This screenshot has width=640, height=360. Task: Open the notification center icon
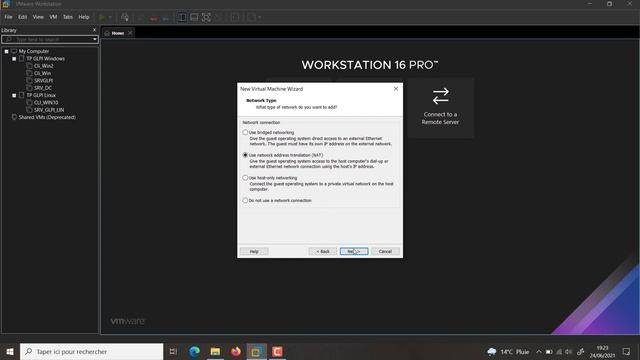(x=627, y=351)
